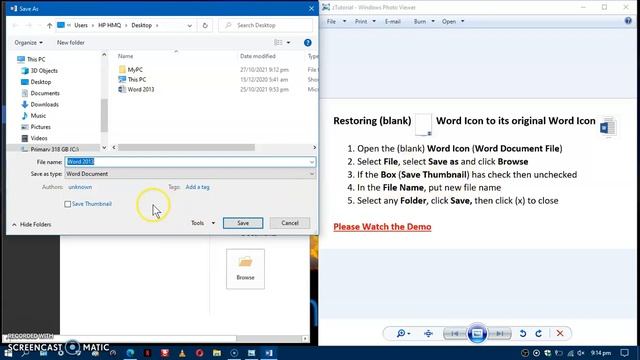Image resolution: width=640 pixels, height=360 pixels.
Task: Open VLC media player from the taskbar
Action: pos(182,353)
